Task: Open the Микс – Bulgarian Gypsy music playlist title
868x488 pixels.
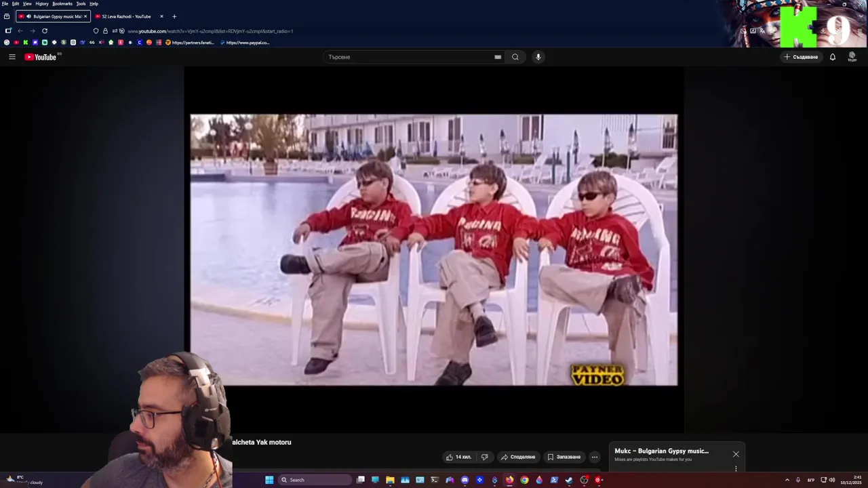Action: 662,451
